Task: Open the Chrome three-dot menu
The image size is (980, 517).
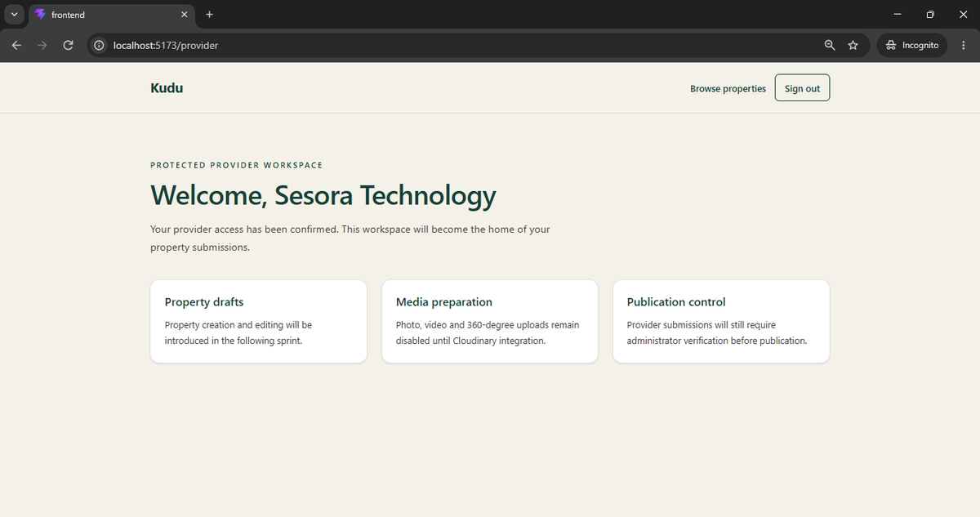Action: click(x=964, y=46)
